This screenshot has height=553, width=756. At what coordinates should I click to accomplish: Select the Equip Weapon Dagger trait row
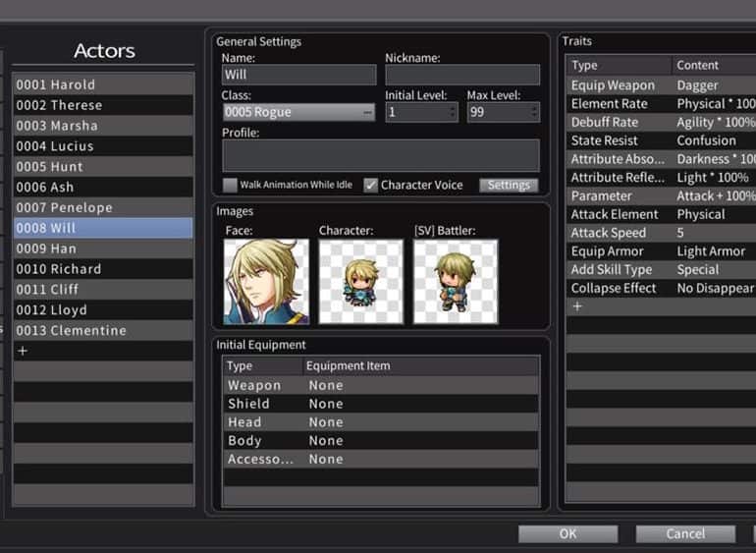[x=660, y=85]
